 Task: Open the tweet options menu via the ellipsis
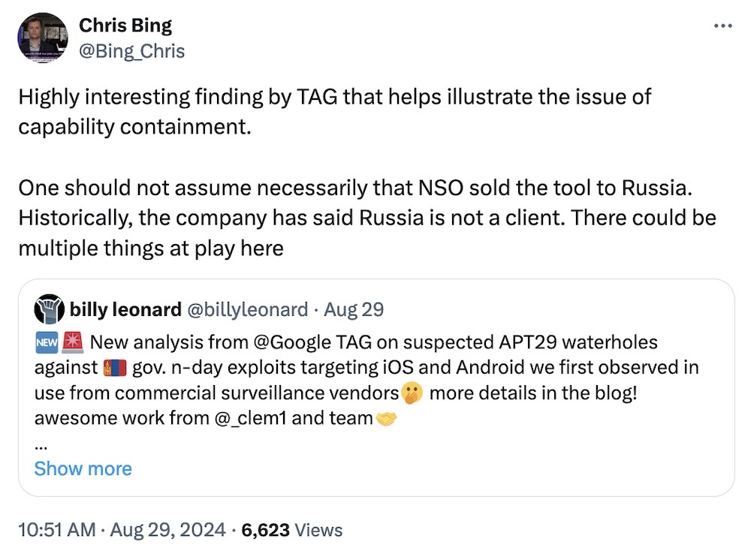(722, 24)
